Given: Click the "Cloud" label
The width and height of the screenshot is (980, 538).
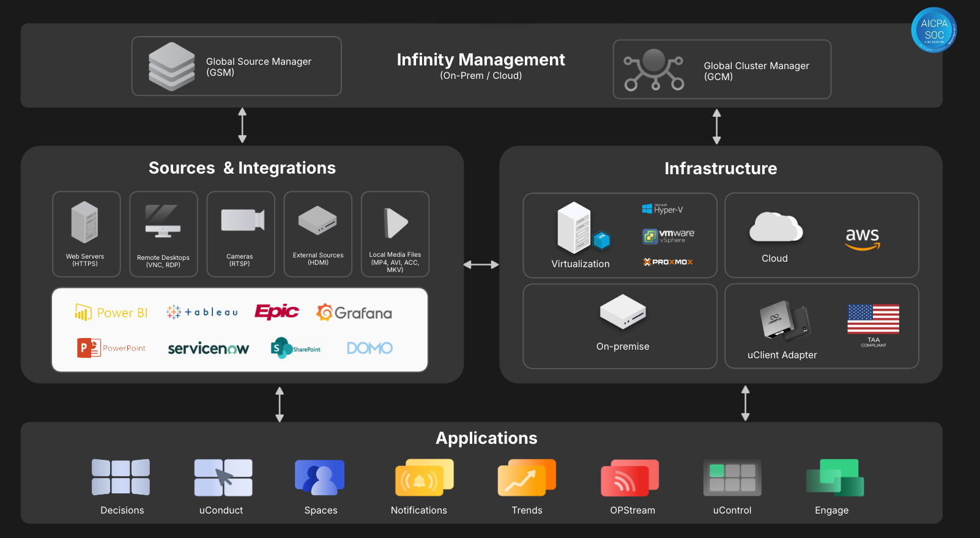Looking at the screenshot, I should pos(774,258).
